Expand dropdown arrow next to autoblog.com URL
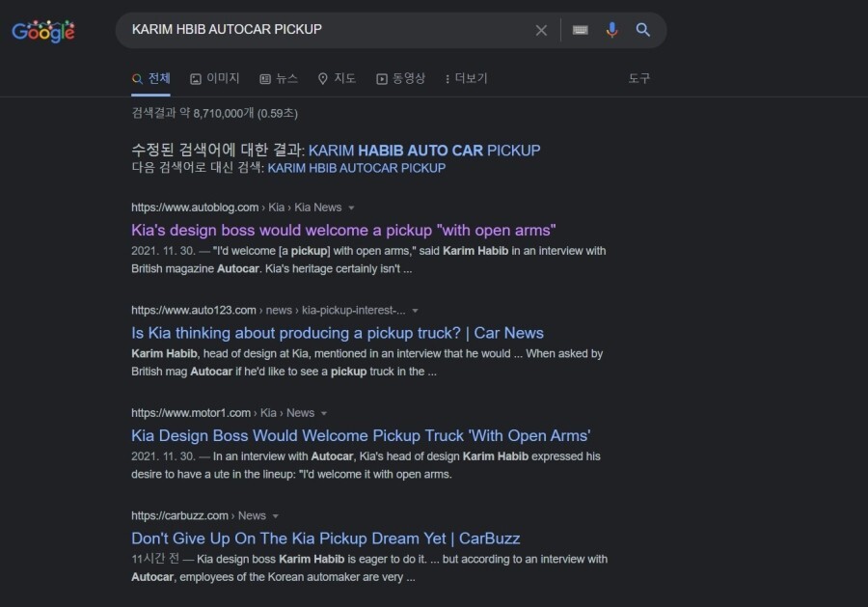This screenshot has width=868, height=607. point(351,207)
